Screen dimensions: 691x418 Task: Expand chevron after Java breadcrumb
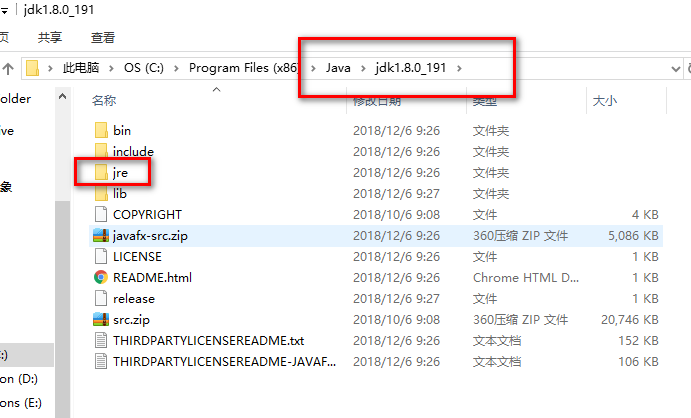(x=363, y=68)
